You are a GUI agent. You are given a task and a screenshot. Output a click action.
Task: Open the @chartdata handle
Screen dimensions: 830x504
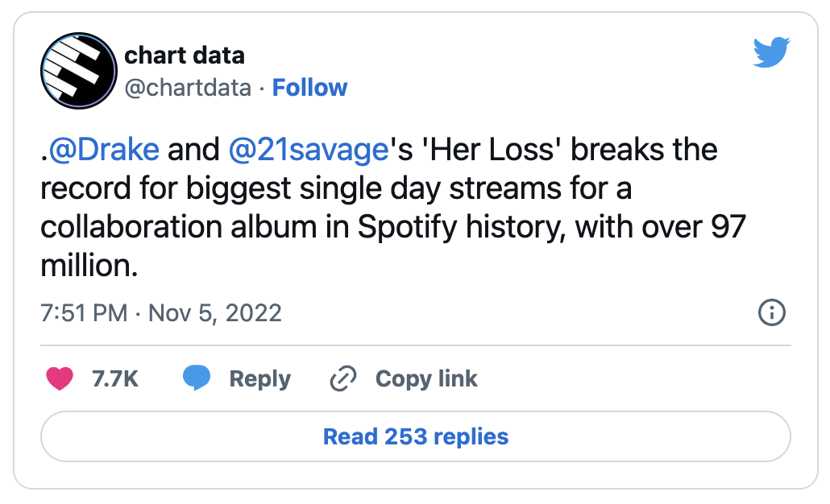pyautogui.click(x=188, y=88)
